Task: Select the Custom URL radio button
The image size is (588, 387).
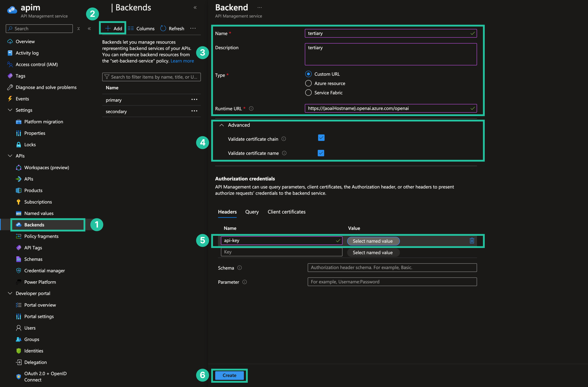Action: pos(308,74)
